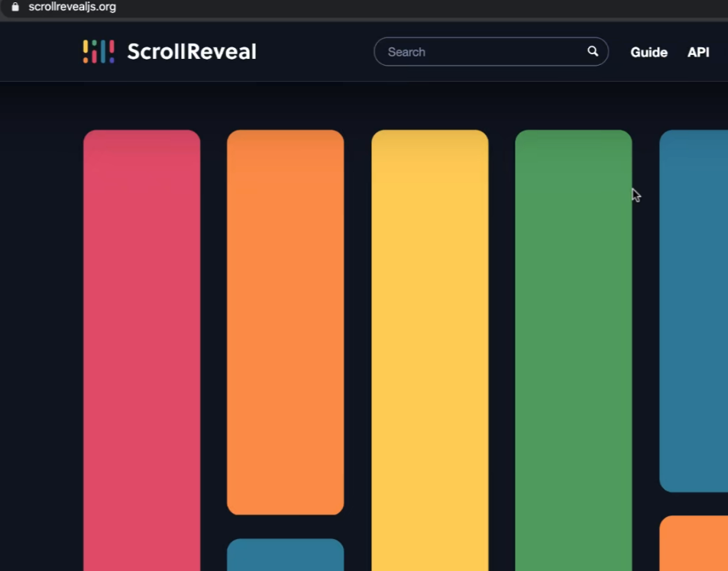
Task: Focus the Search input field
Action: coord(490,51)
